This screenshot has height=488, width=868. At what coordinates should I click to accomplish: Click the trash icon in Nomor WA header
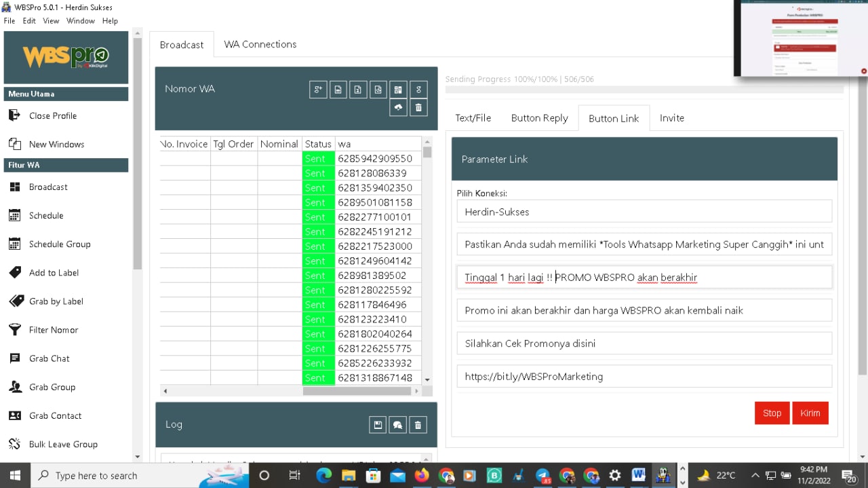coord(418,107)
